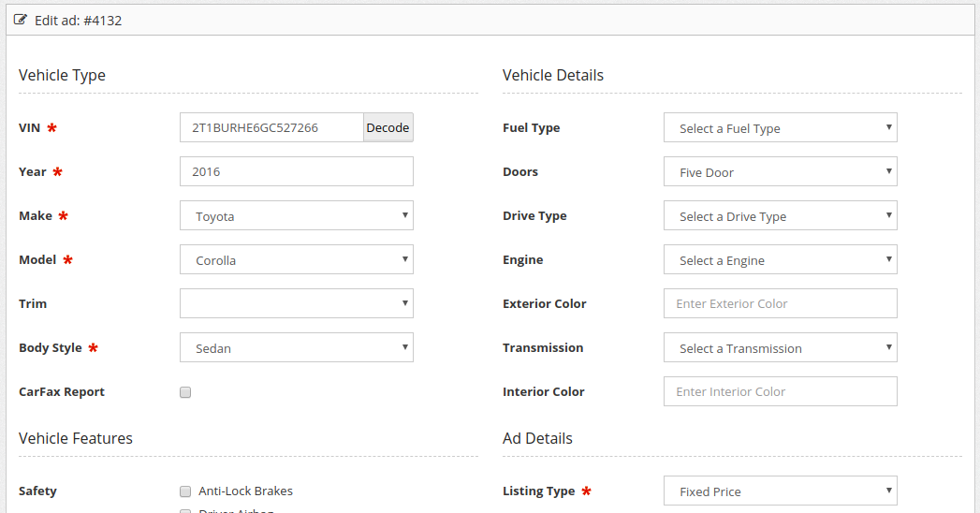This screenshot has height=513, width=980.
Task: Click into the VIN text field
Action: click(x=271, y=128)
